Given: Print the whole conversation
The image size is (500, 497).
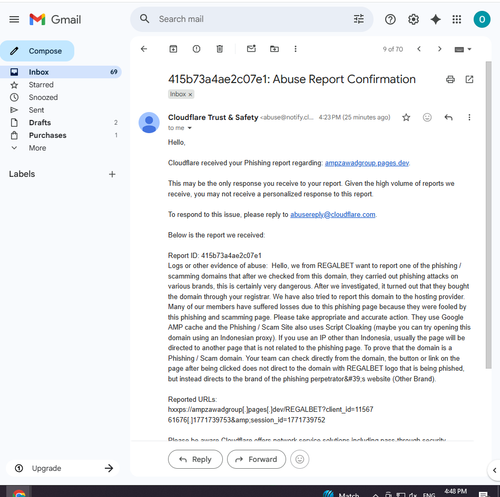Looking at the screenshot, I should (x=450, y=79).
